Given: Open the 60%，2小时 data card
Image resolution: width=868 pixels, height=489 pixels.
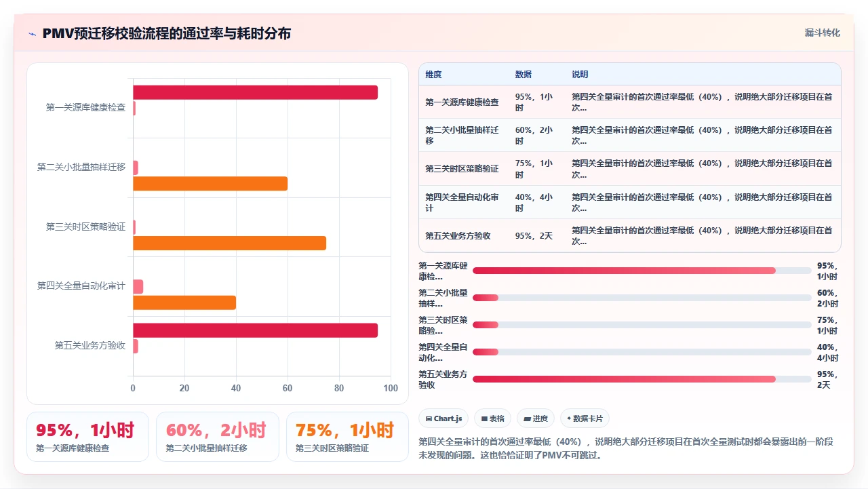Looking at the screenshot, I should point(218,437).
